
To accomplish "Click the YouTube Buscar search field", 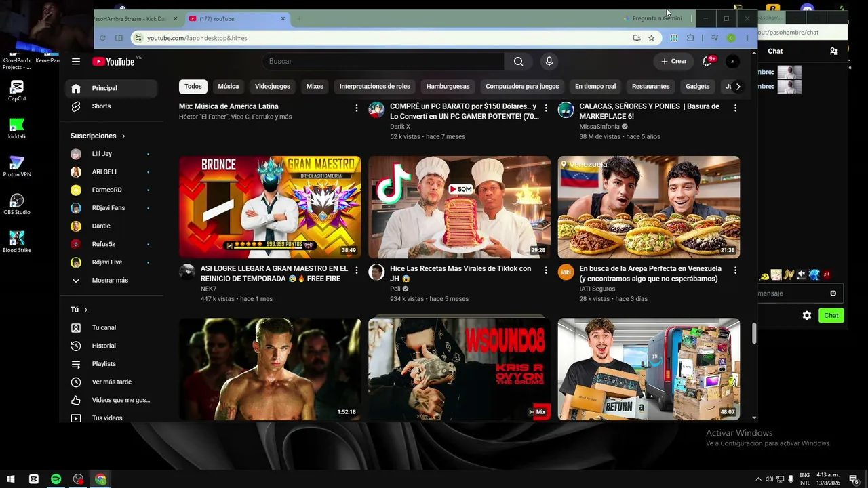I will (383, 62).
